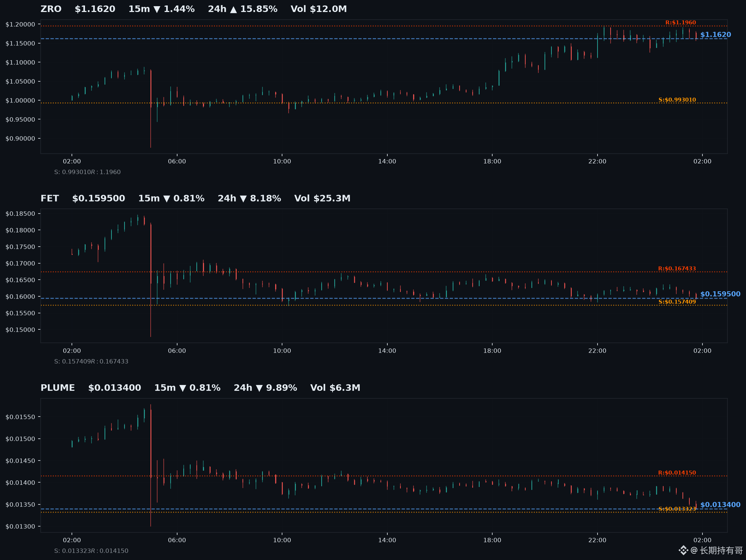Screen dimensions: 746x560
Task: Click FET's 15m 0.81% change
Action: (171, 199)
